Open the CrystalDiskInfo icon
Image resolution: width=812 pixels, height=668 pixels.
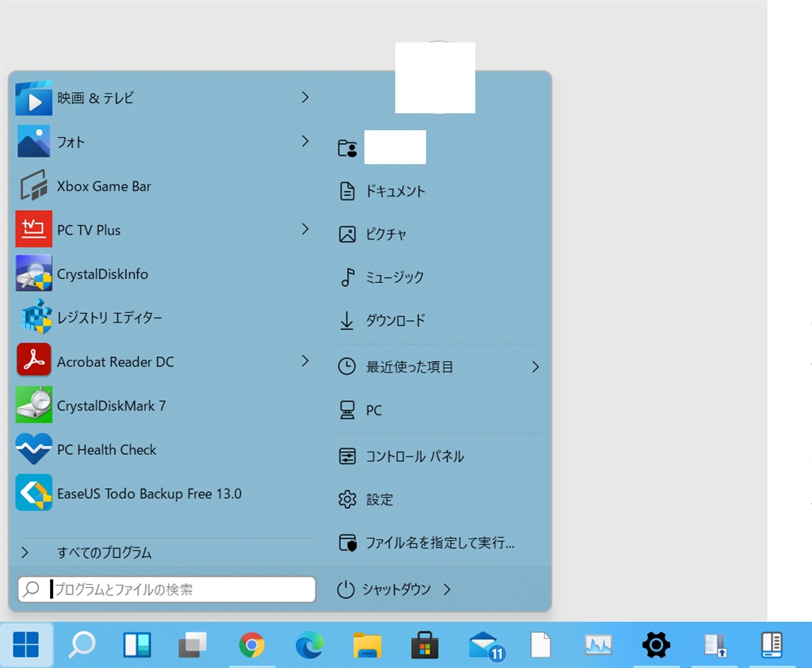tap(33, 273)
